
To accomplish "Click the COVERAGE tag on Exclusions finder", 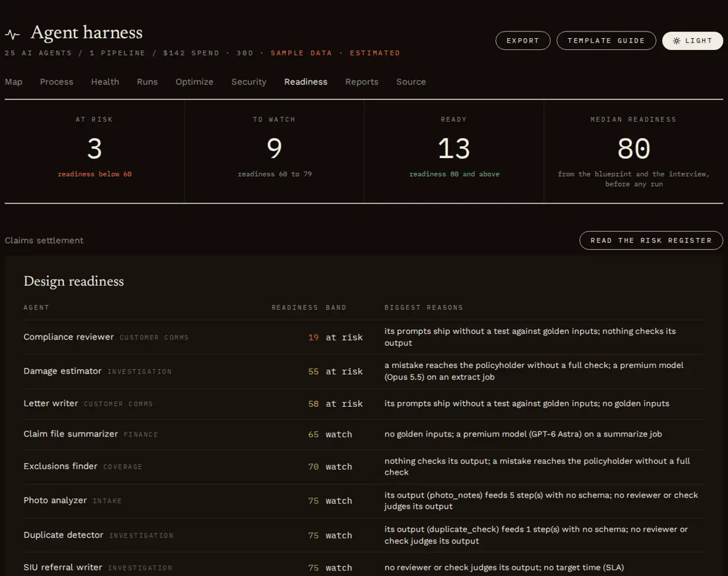I will (x=123, y=467).
